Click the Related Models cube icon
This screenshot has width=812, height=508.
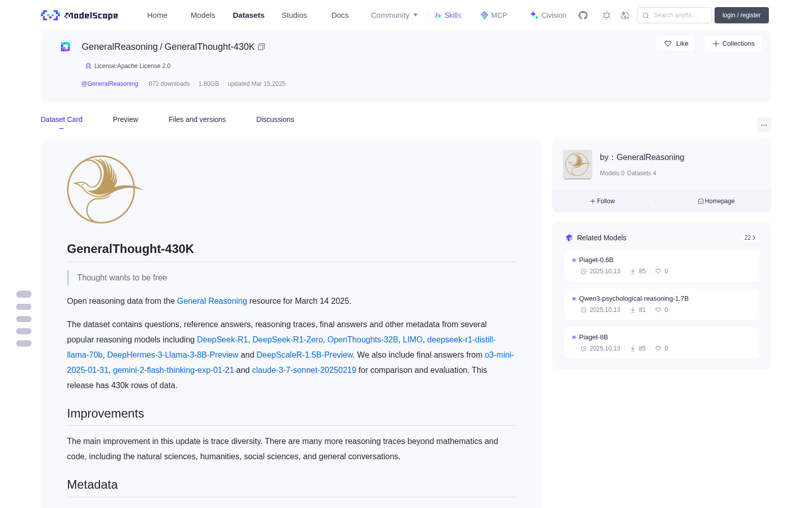pos(569,238)
